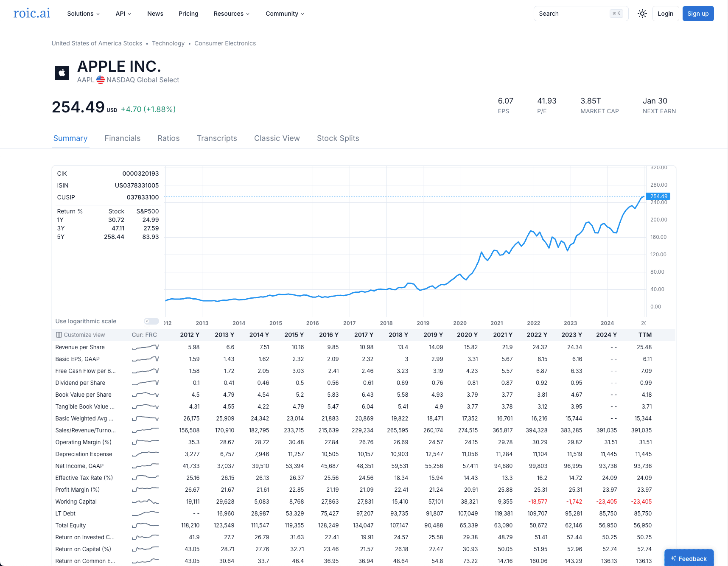Switch to the Financials tab

123,138
